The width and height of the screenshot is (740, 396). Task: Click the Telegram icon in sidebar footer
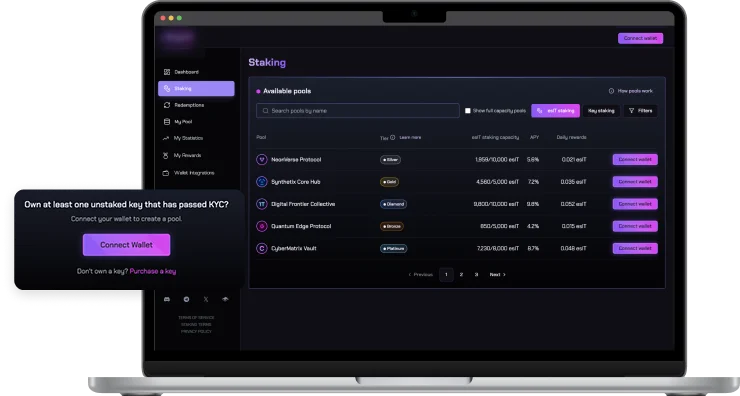pos(186,299)
